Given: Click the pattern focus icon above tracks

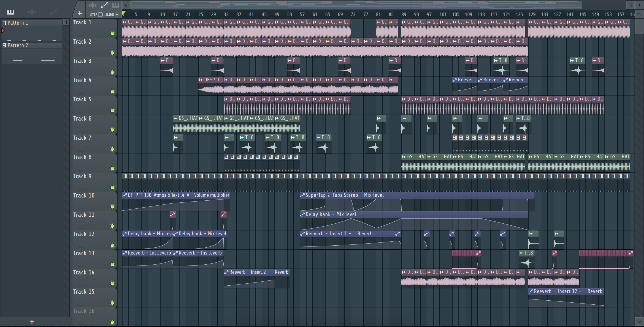Looking at the screenshot, I should click(x=116, y=5).
